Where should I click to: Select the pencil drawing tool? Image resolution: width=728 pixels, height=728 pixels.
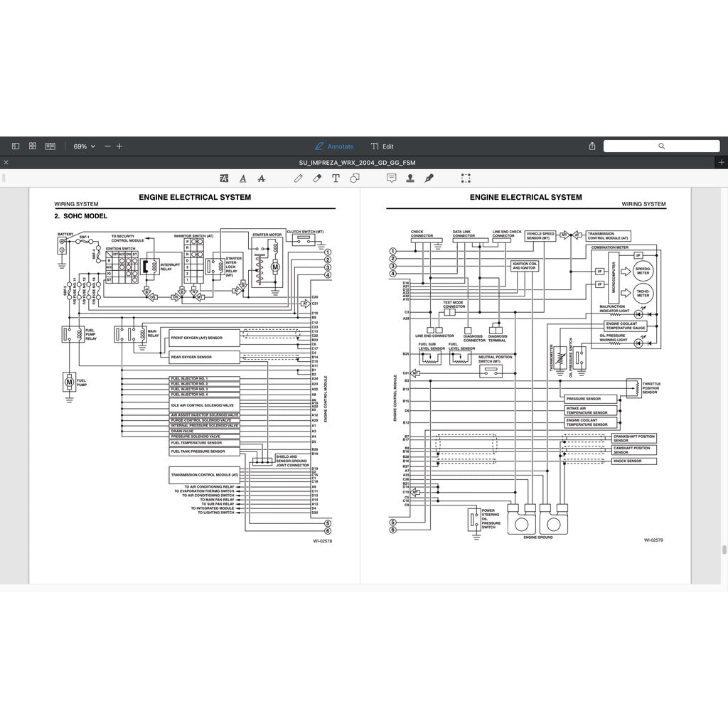pos(299,178)
